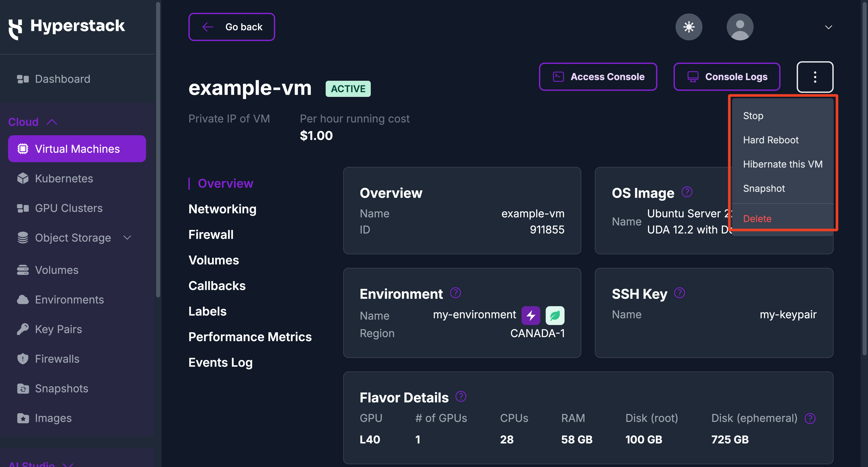Click the sidebar vertical scrollbar
868x467 pixels.
click(158, 150)
